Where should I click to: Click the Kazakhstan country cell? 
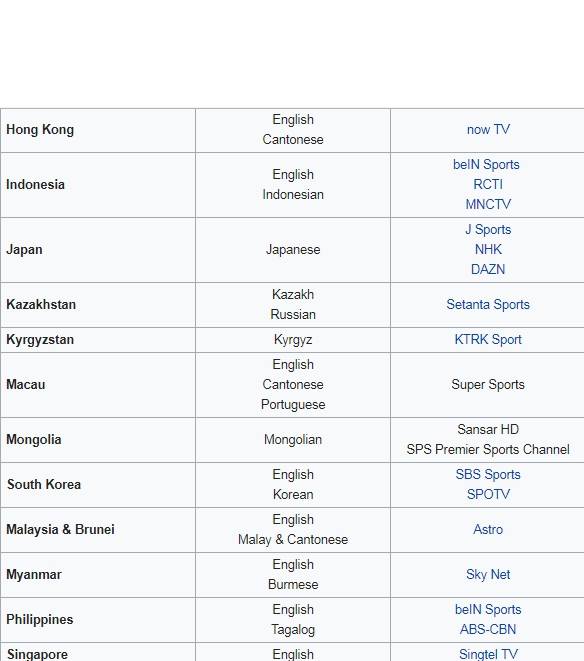98,305
